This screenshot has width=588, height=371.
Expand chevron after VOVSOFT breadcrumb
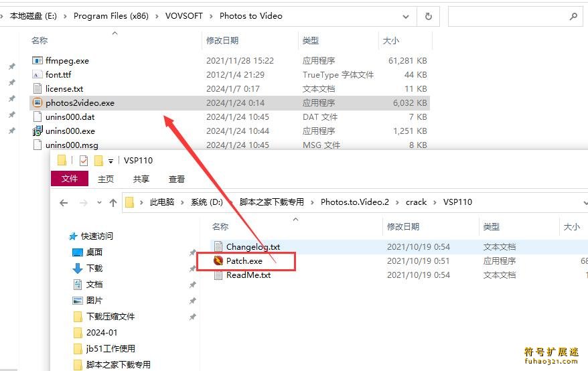coord(211,16)
